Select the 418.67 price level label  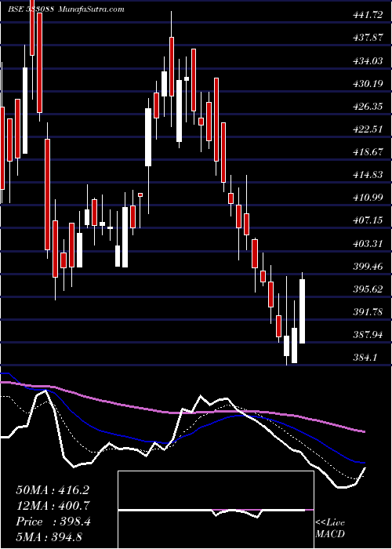pos(368,152)
